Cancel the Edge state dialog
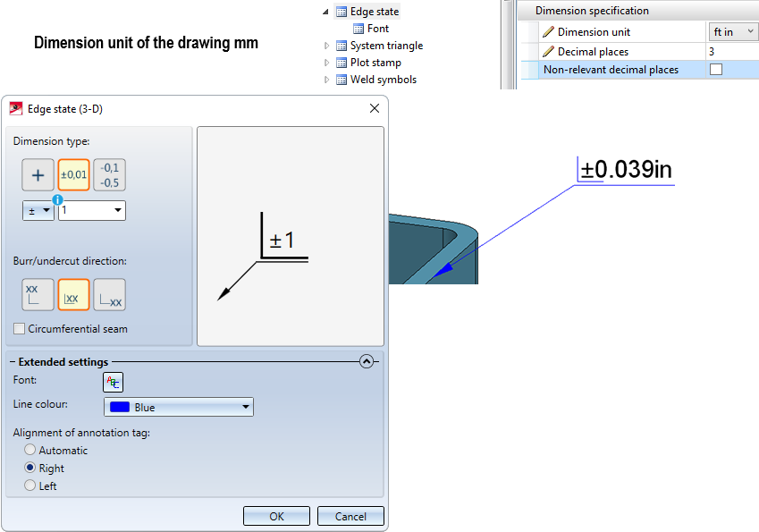The image size is (759, 532). coord(350,516)
